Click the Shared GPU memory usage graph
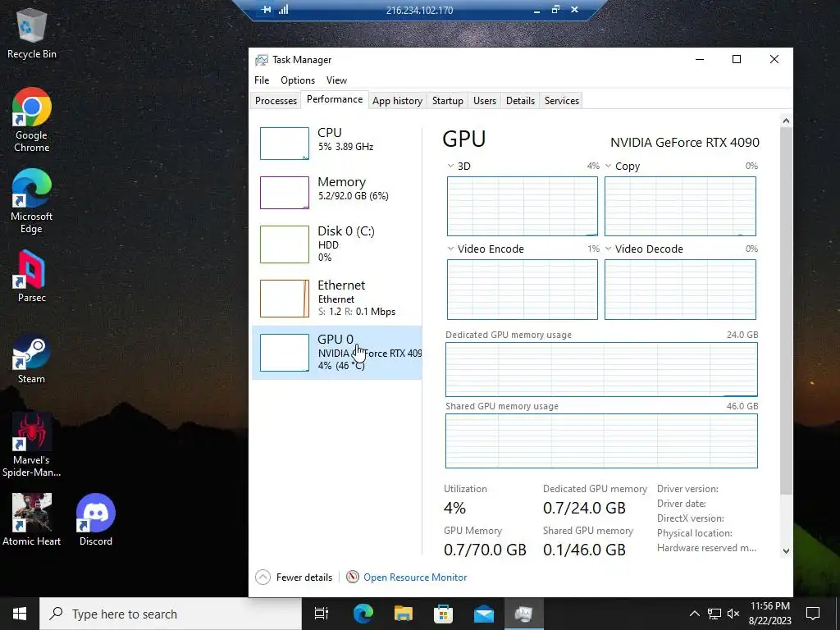 [601, 441]
